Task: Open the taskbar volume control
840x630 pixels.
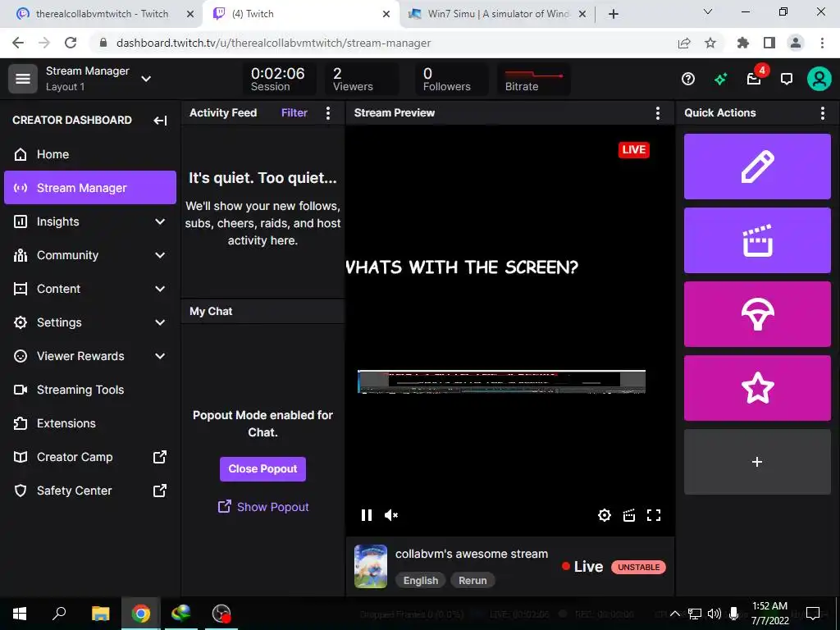Action: [x=714, y=614]
